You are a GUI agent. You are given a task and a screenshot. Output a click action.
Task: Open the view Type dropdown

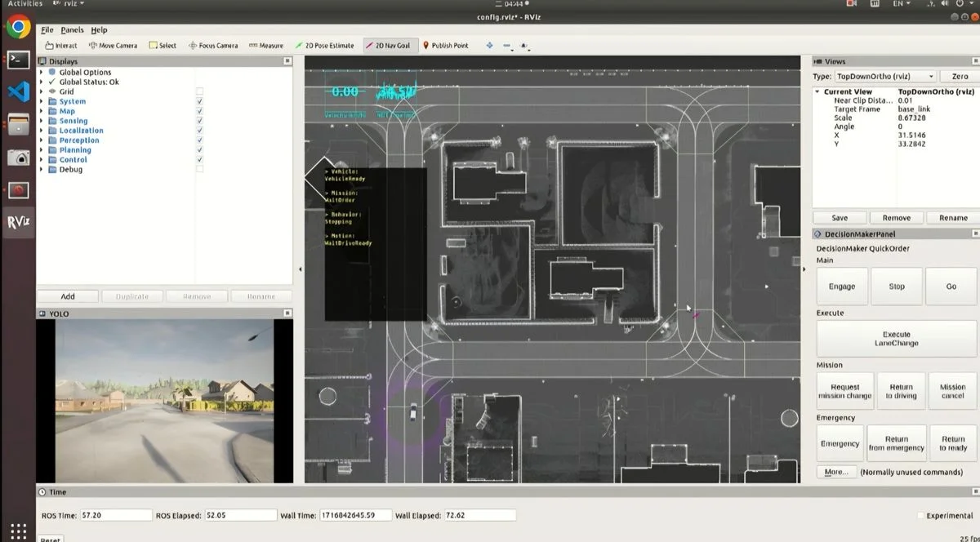point(884,76)
